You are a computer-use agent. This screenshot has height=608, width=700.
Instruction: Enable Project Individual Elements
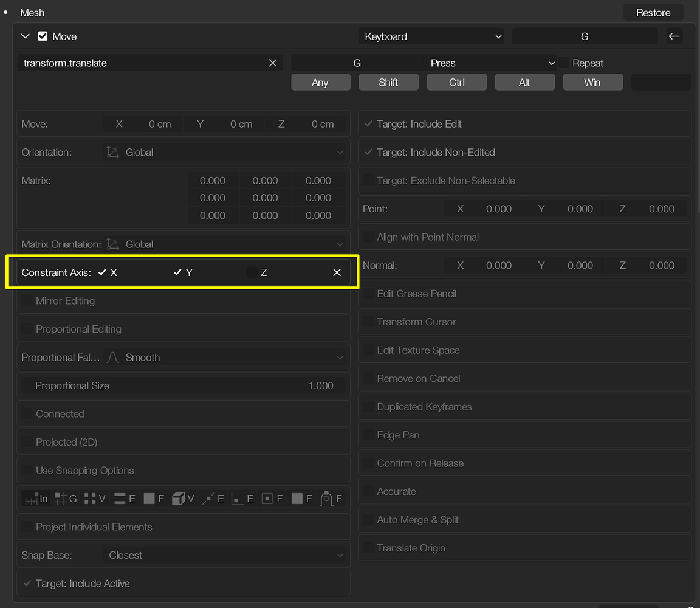pos(27,527)
